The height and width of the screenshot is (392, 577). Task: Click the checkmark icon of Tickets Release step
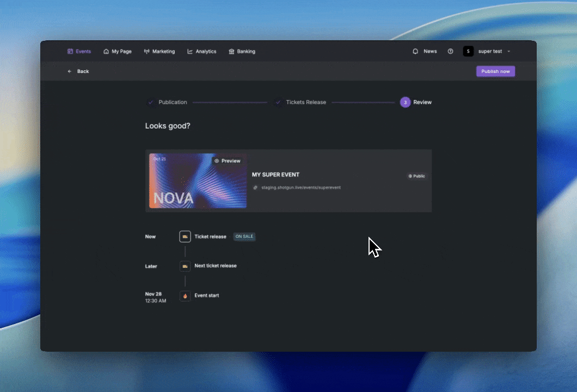[278, 102]
